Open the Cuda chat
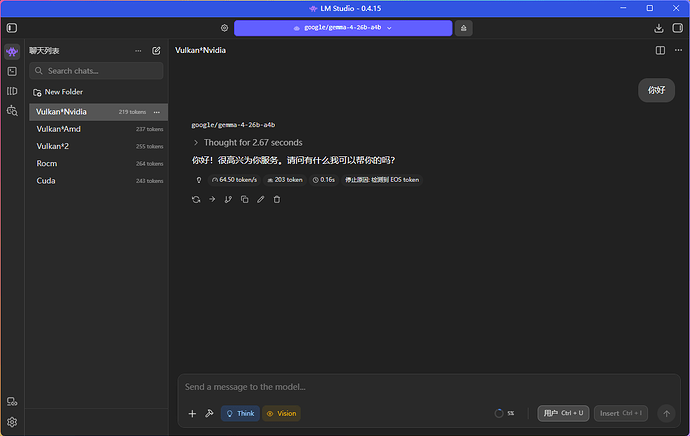This screenshot has height=436, width=690. (x=98, y=181)
